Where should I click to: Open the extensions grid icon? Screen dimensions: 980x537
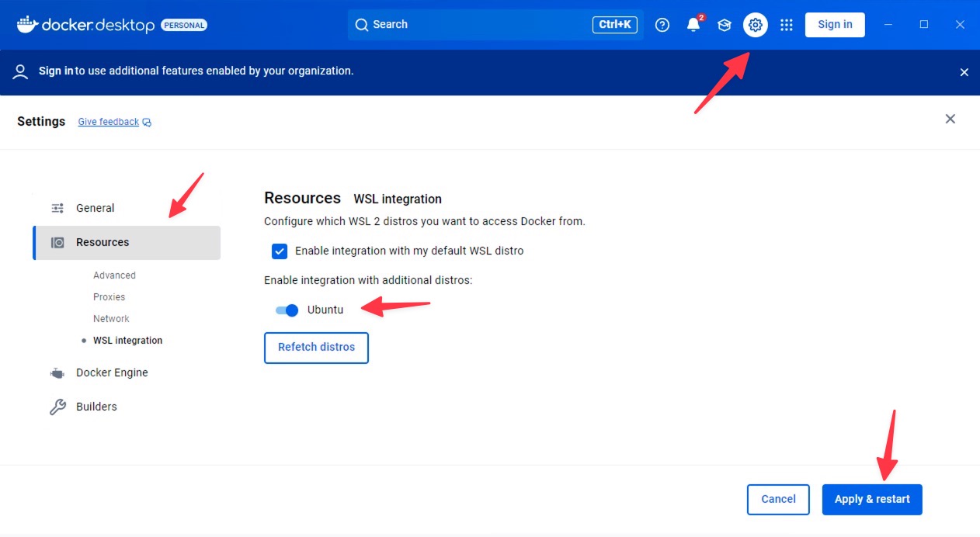(x=787, y=25)
